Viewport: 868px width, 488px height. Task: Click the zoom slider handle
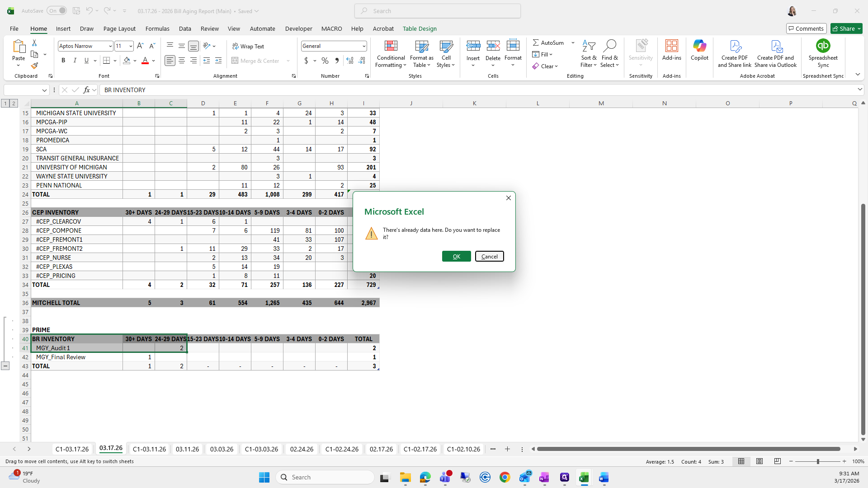(x=817, y=461)
